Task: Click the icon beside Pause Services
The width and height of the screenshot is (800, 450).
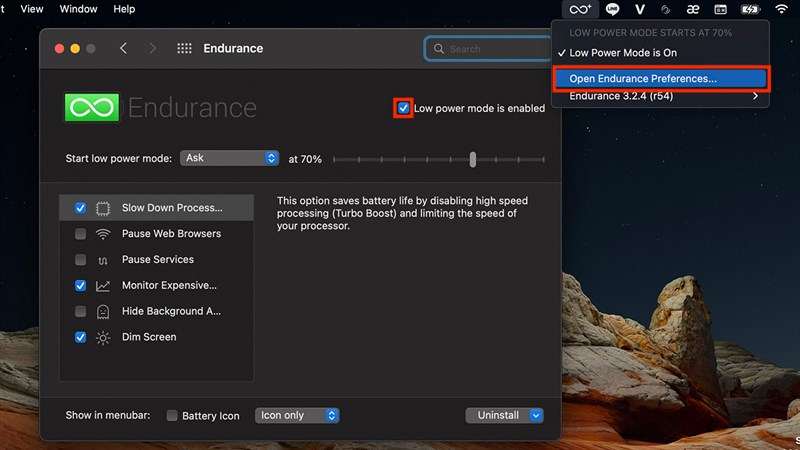Action: pyautogui.click(x=103, y=260)
